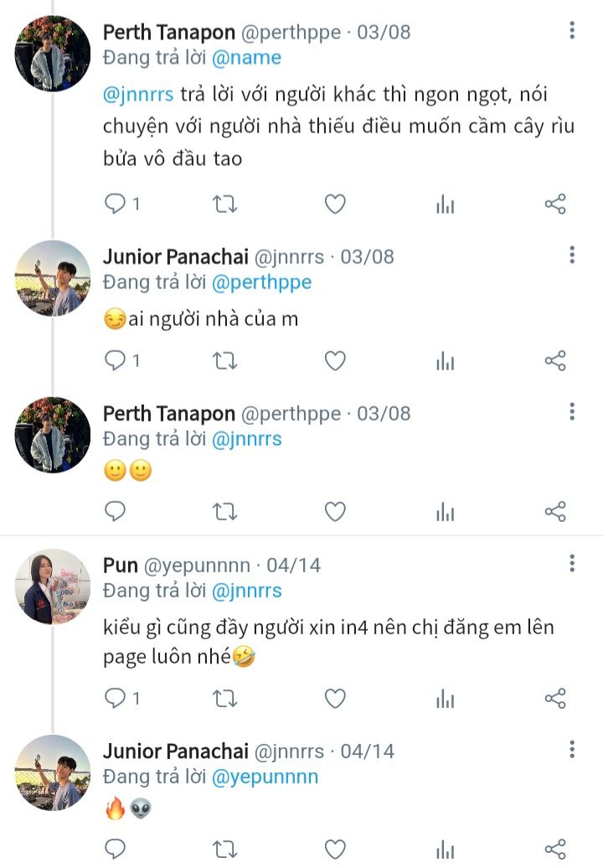Open more options on Junior's 04/14 tweet
This screenshot has height=868, width=603.
click(x=572, y=750)
